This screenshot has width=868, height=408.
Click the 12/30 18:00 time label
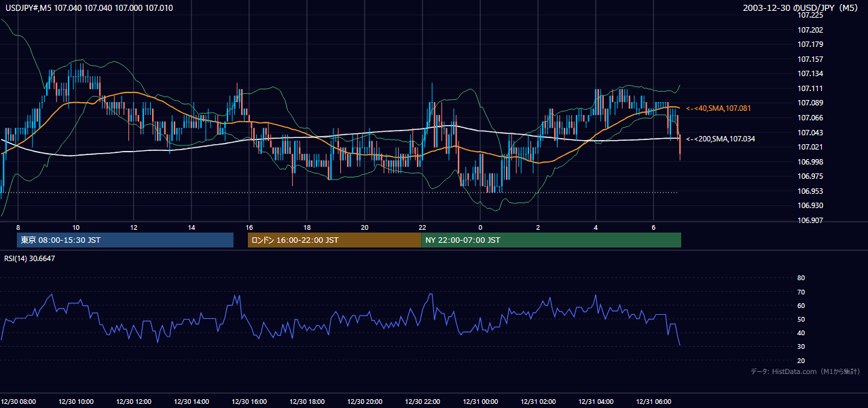pos(307,401)
